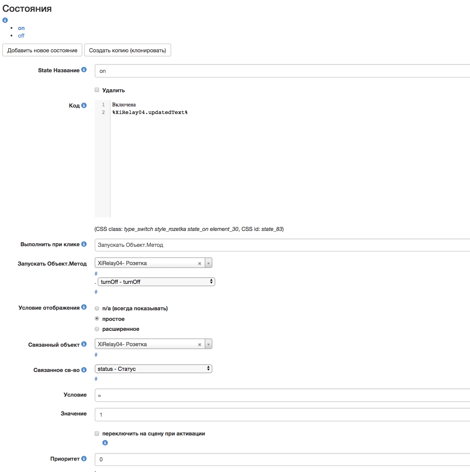Open Условие operator selector
Screen dimensions: 470x476
click(x=282, y=395)
